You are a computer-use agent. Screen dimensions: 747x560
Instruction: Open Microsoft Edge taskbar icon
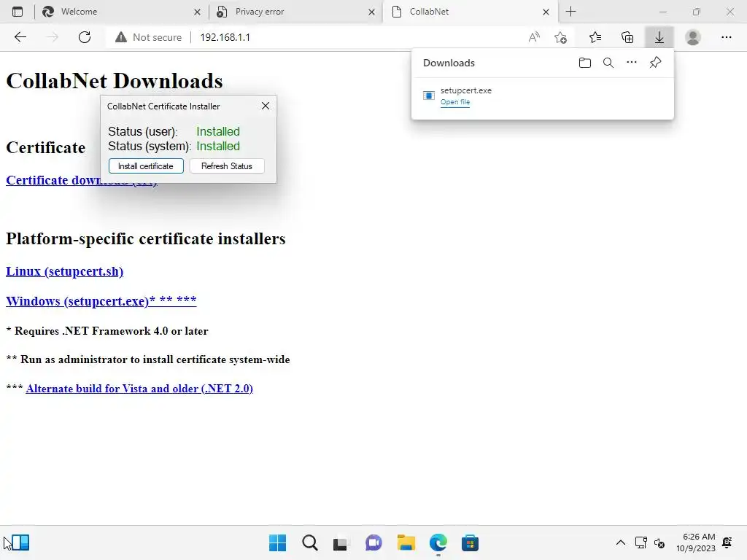[x=438, y=542]
